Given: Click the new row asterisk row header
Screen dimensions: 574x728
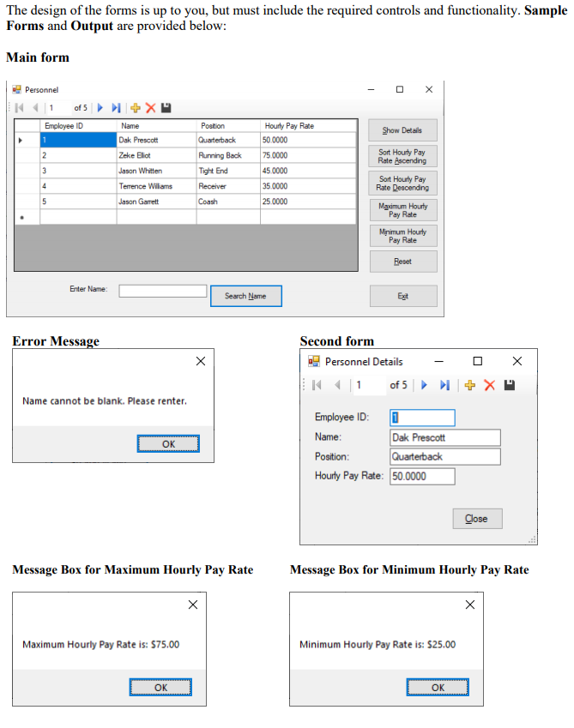Looking at the screenshot, I should coord(27,217).
